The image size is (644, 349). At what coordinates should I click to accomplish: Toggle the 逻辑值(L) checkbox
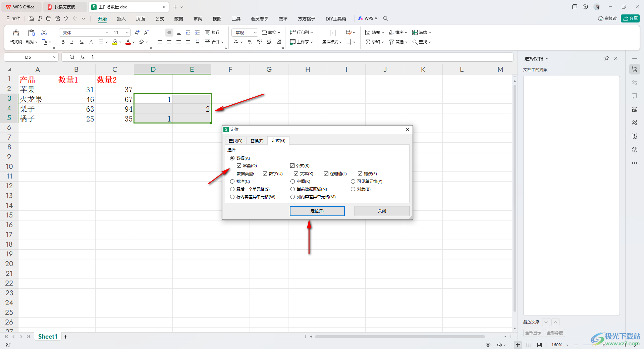click(x=326, y=173)
